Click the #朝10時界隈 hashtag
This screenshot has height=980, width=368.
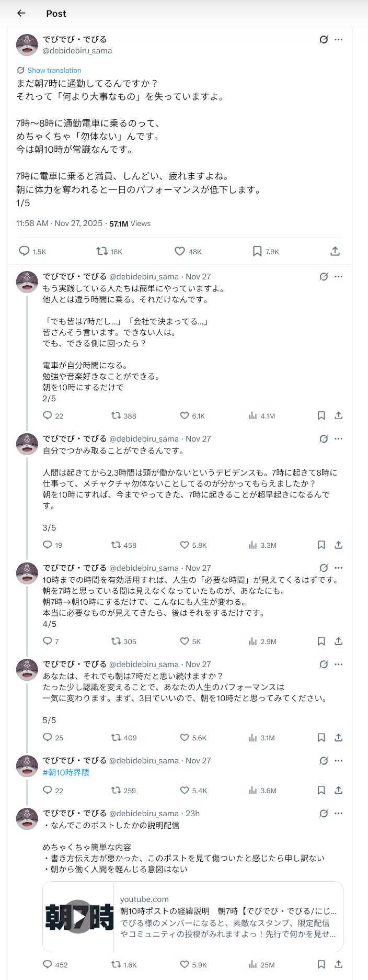(x=66, y=772)
